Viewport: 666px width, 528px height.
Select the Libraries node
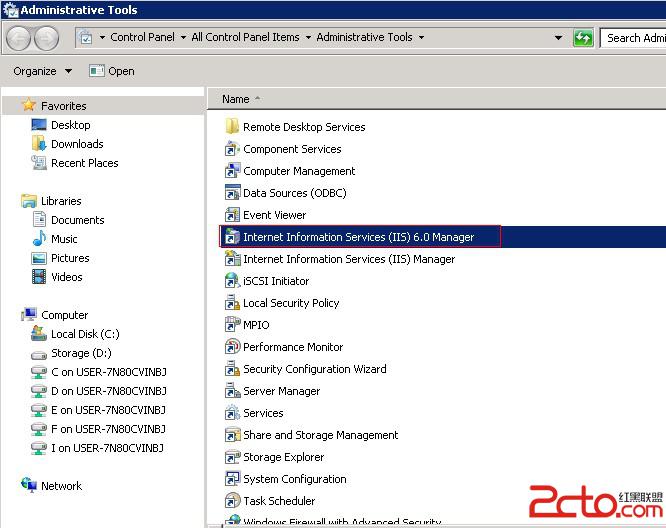coord(61,201)
